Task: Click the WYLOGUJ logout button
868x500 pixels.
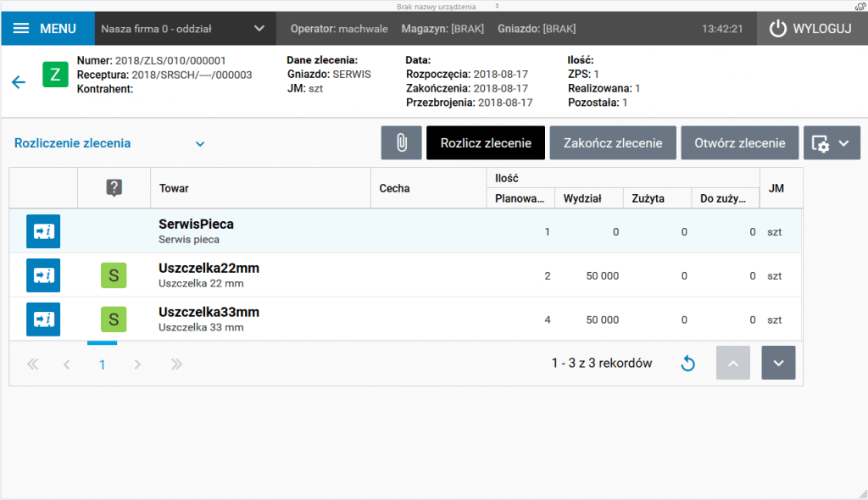Action: click(x=811, y=29)
